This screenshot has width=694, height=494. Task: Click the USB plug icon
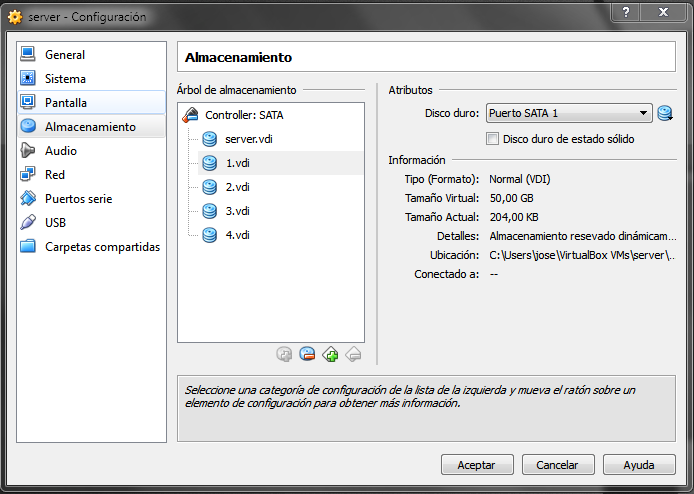[28, 222]
